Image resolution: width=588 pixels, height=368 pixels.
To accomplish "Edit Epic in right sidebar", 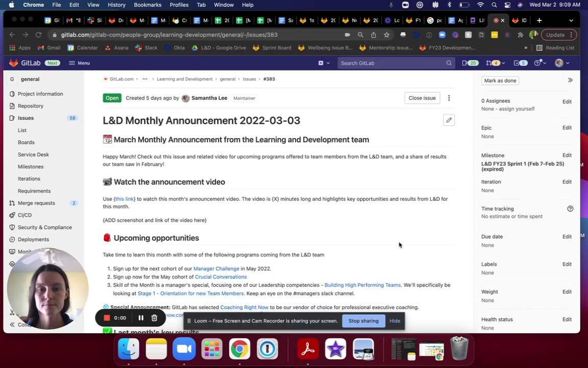I will point(567,128).
